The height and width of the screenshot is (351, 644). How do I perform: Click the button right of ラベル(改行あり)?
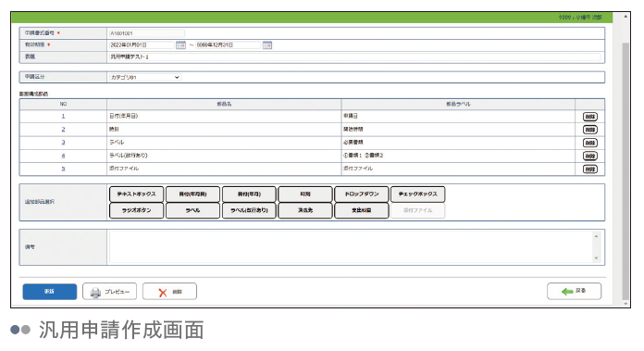305,210
